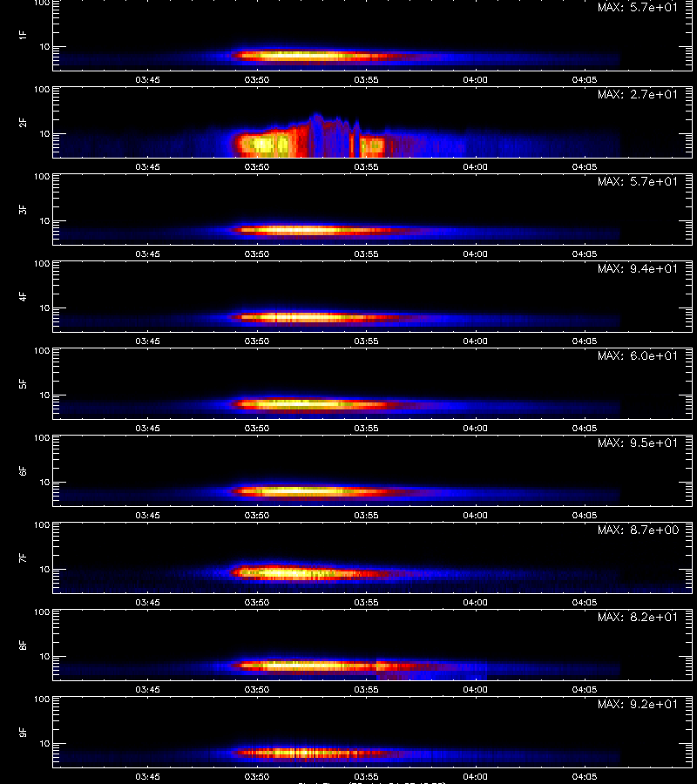
Task: Select MAX: 5.7e+01 text in 3F panel
Action: 638,181
